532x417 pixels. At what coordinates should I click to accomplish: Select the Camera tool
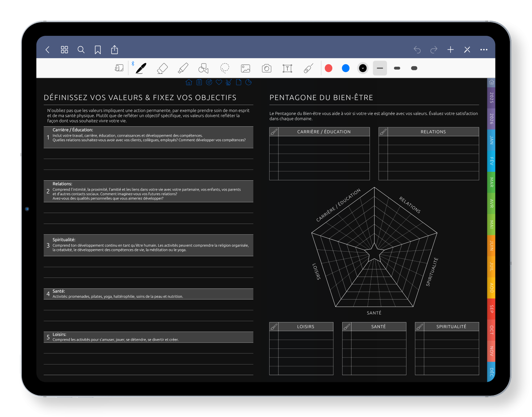click(266, 68)
